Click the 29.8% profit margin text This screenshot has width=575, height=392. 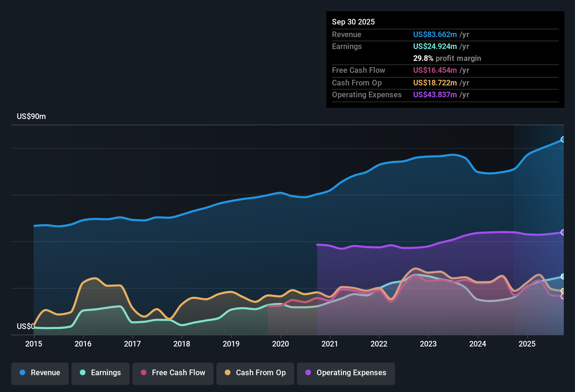[x=447, y=58]
